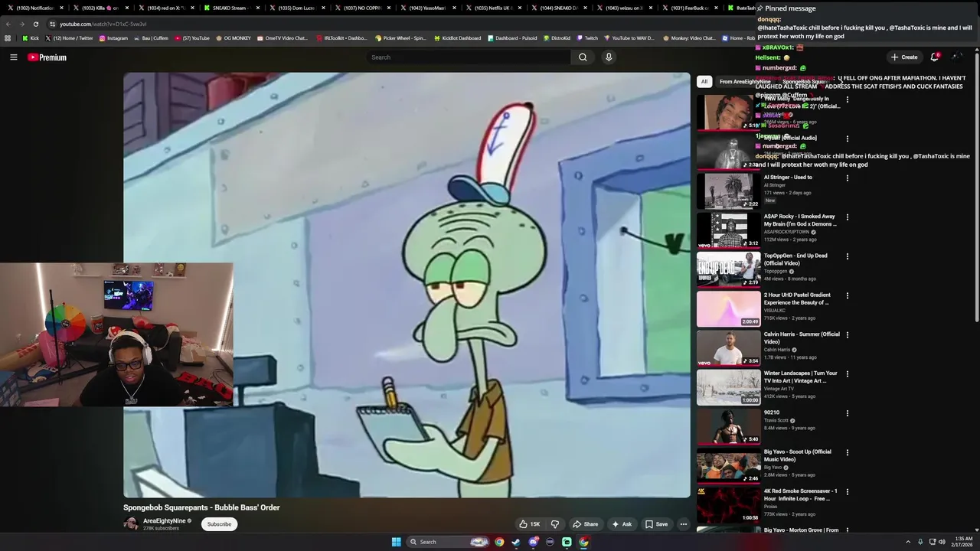Go to YouTube Premium home logo

pyautogui.click(x=47, y=57)
